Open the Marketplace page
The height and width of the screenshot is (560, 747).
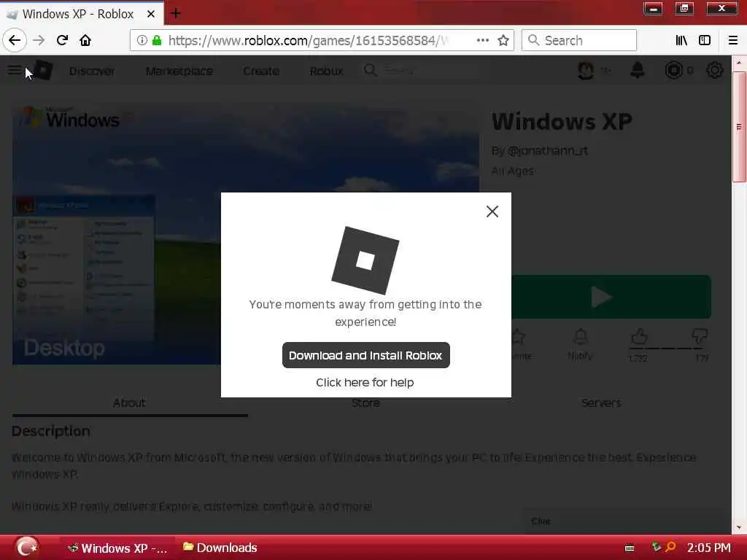(x=179, y=71)
